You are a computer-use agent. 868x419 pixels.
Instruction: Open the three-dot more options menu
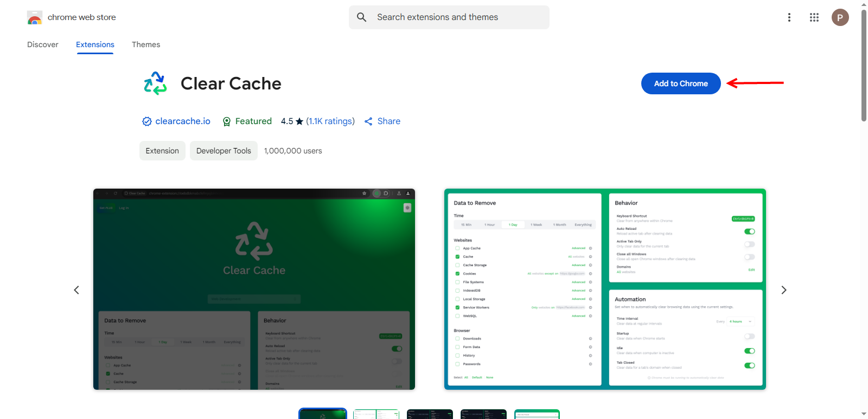click(x=789, y=17)
